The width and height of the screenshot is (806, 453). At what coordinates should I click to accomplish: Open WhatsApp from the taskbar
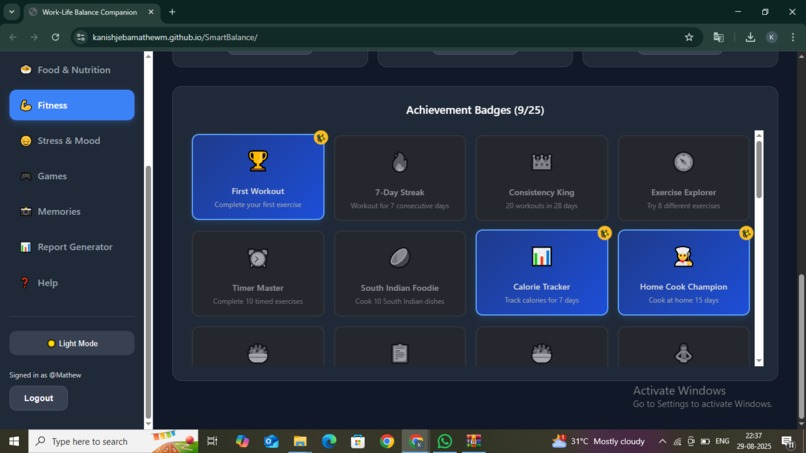pos(445,441)
